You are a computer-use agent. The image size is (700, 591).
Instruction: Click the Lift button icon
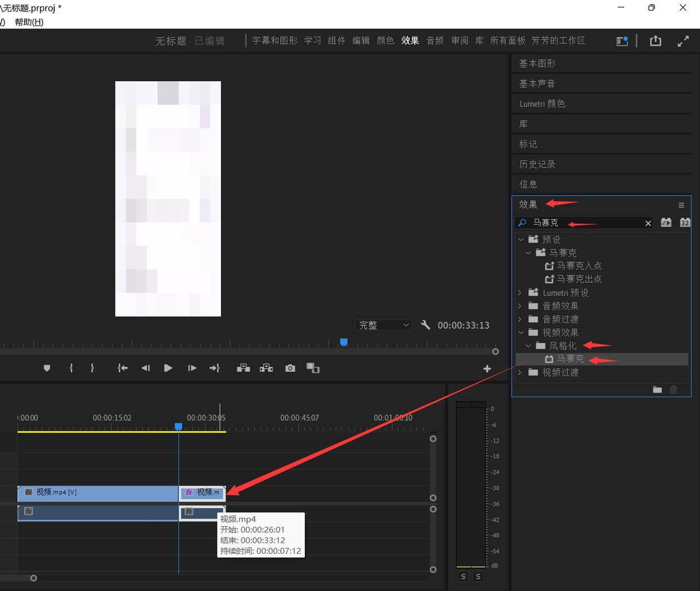coord(243,368)
